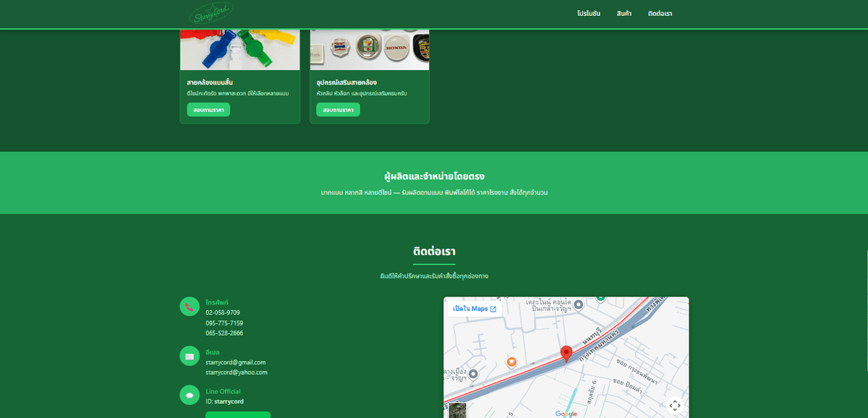Click the card title อุปกรณ์เสริมสายคล้อง

[346, 82]
